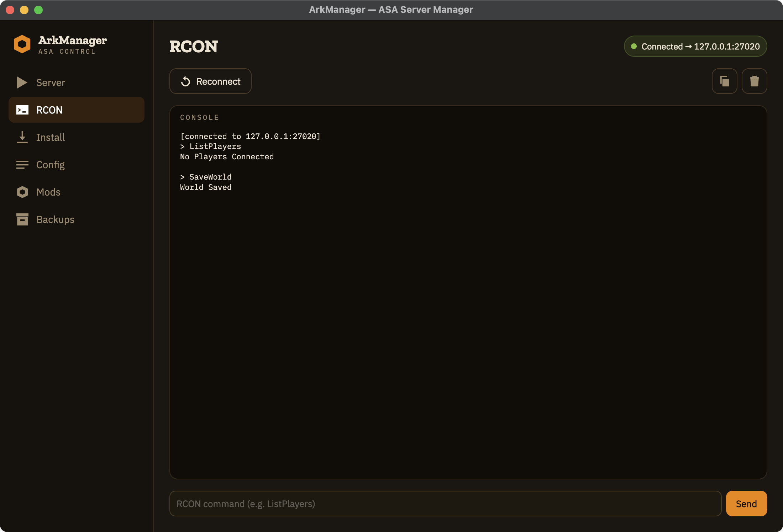Send the RCON command
The width and height of the screenshot is (783, 532).
pyautogui.click(x=746, y=504)
